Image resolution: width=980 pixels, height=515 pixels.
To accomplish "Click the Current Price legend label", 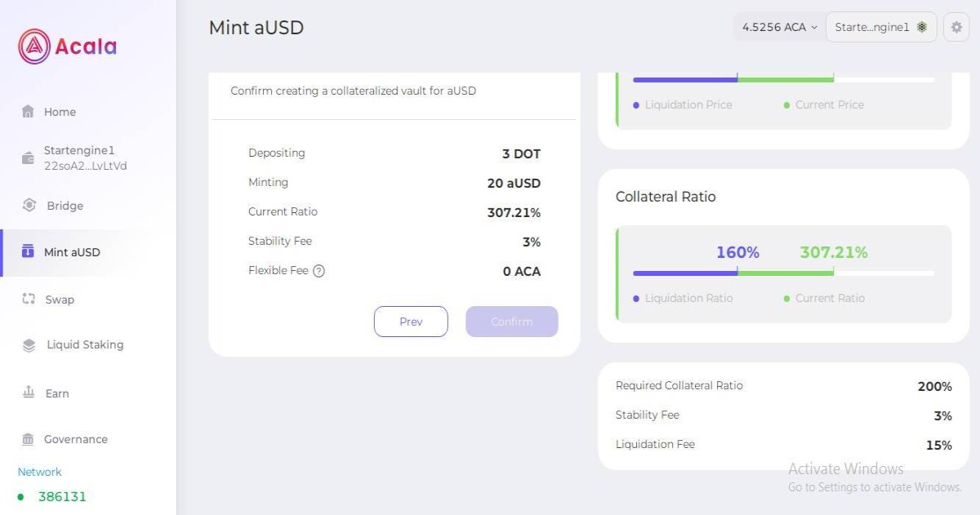I will (830, 104).
